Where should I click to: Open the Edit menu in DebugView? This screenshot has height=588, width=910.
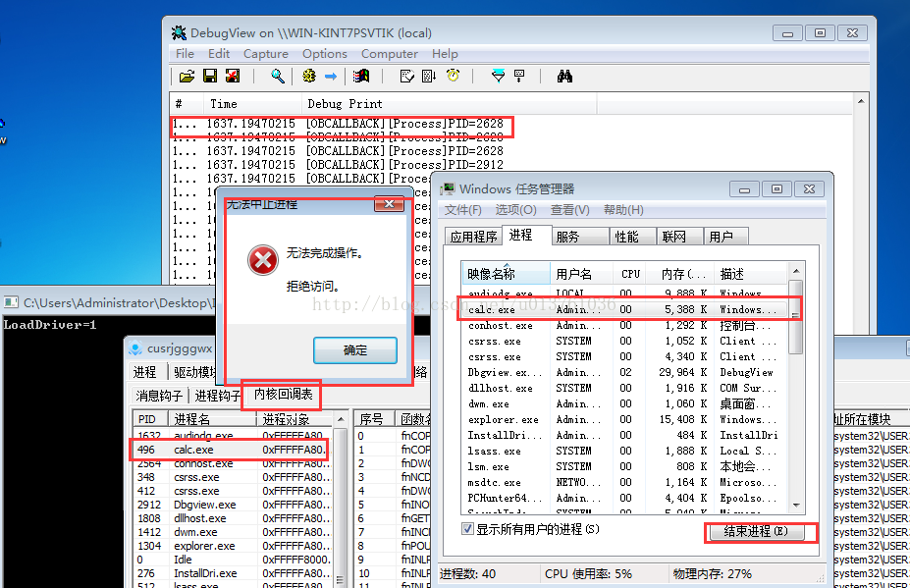pyautogui.click(x=219, y=54)
